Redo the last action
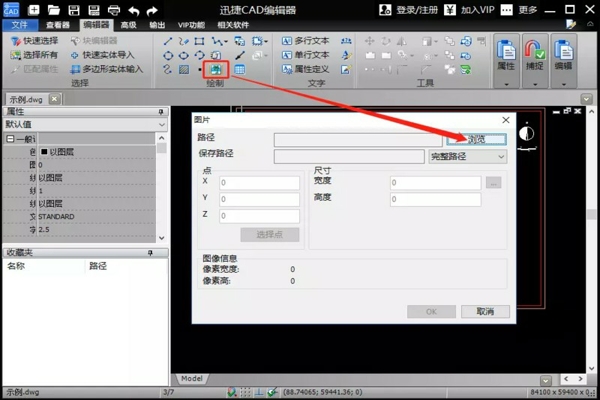 coord(152,10)
